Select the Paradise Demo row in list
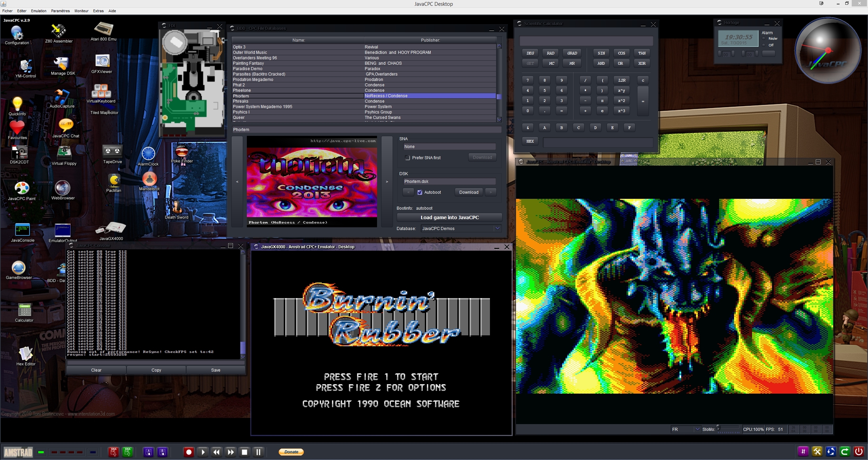Image resolution: width=868 pixels, height=460 pixels. coord(364,69)
